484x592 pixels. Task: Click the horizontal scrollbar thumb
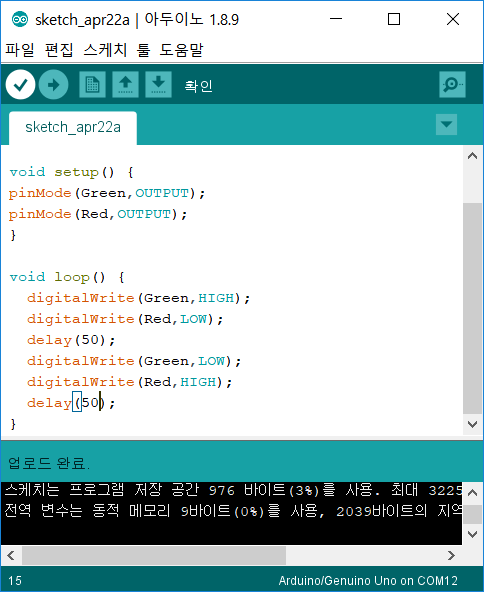[154, 555]
